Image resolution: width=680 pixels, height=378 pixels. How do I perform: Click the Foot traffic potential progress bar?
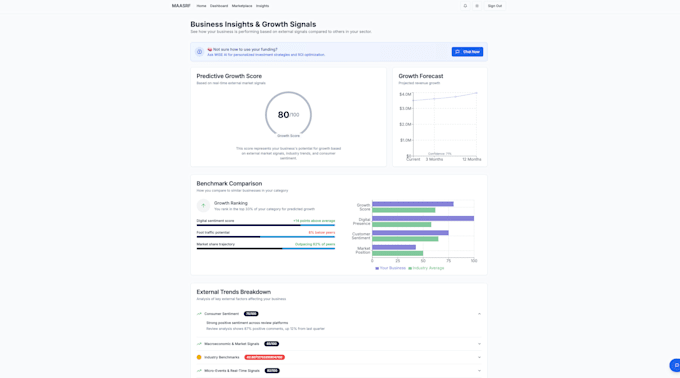coord(266,237)
